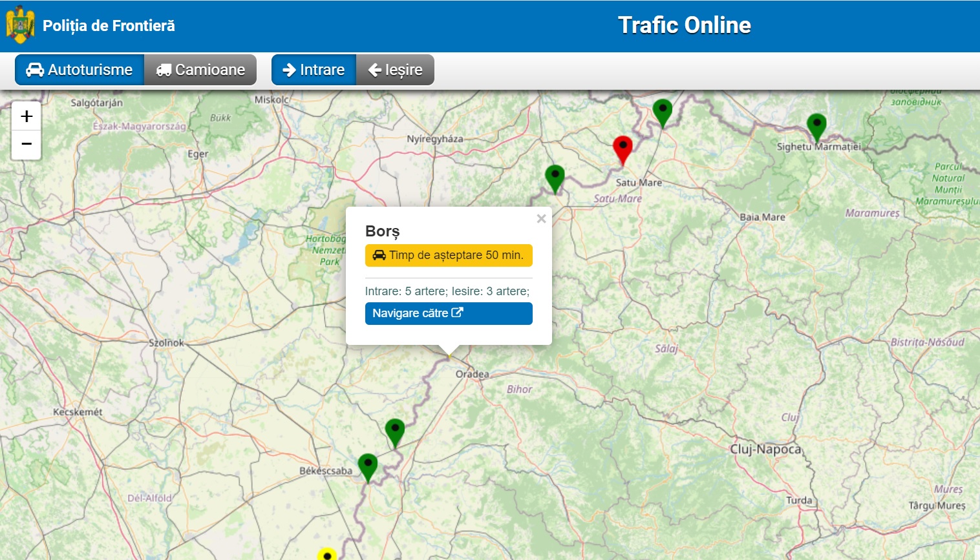The width and height of the screenshot is (980, 560).
Task: Click the Poliția de Frontieră coat of arms logo
Action: (x=20, y=25)
